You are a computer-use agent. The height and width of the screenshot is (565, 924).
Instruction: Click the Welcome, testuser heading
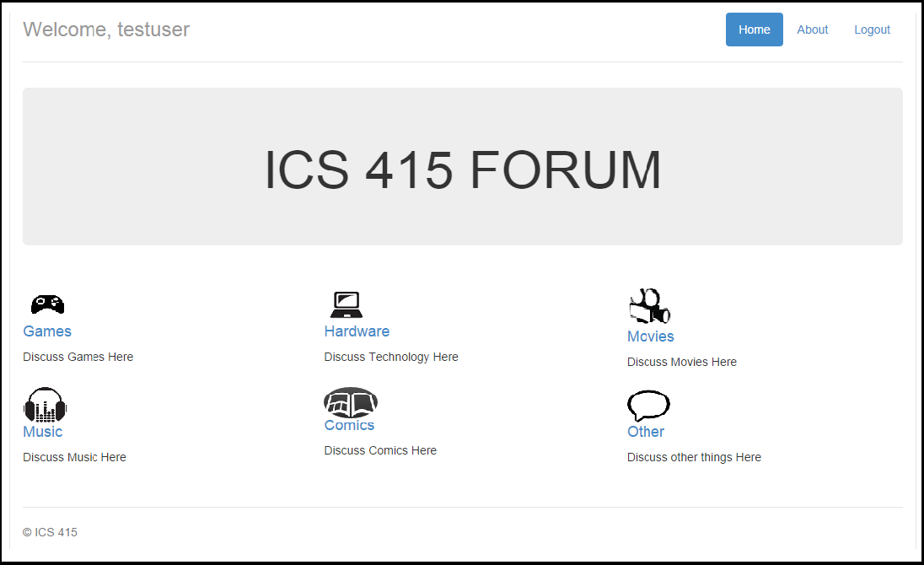(x=106, y=30)
